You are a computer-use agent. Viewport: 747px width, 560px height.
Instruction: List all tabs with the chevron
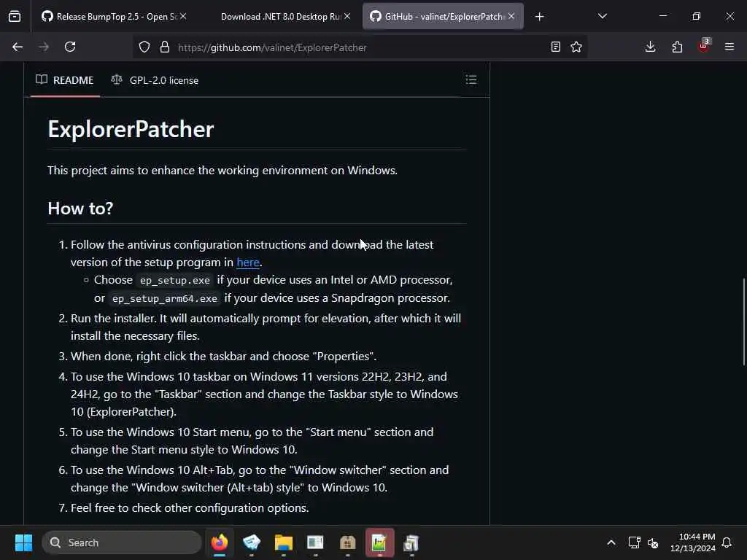602,16
